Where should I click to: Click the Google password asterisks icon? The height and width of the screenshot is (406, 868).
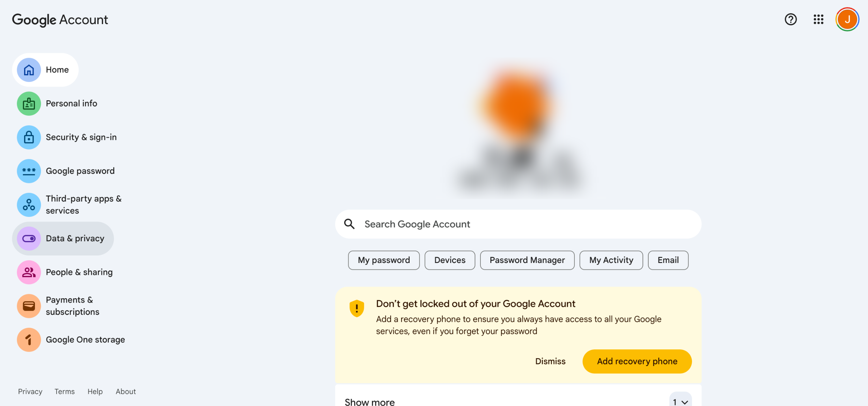(x=29, y=171)
